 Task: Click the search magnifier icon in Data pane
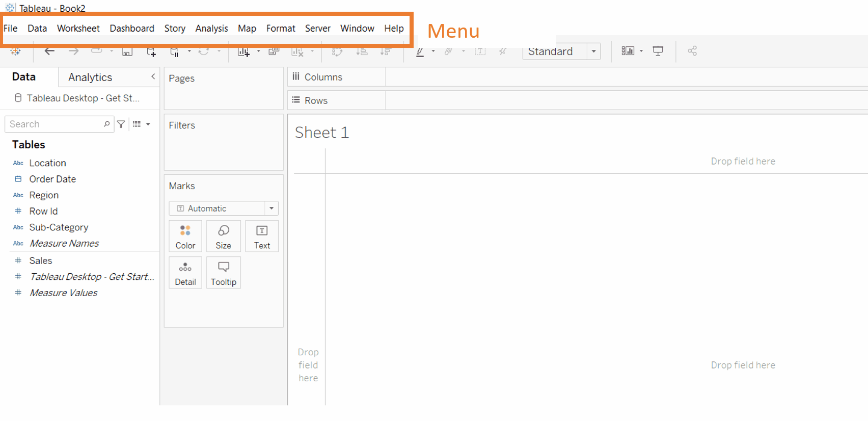[x=106, y=124]
